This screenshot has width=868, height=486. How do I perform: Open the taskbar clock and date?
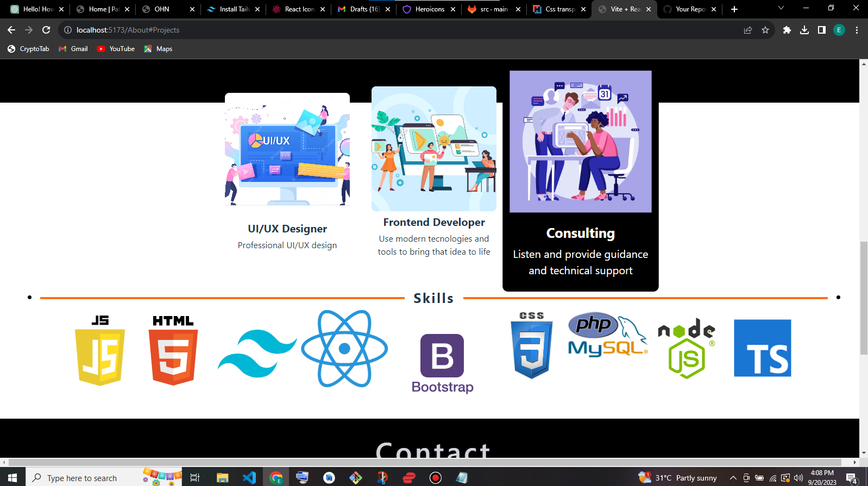point(822,478)
